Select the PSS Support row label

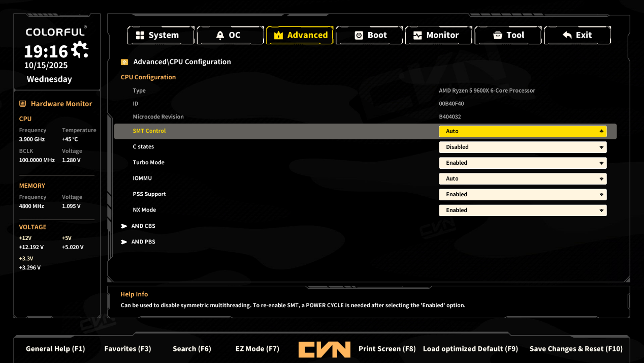(149, 194)
